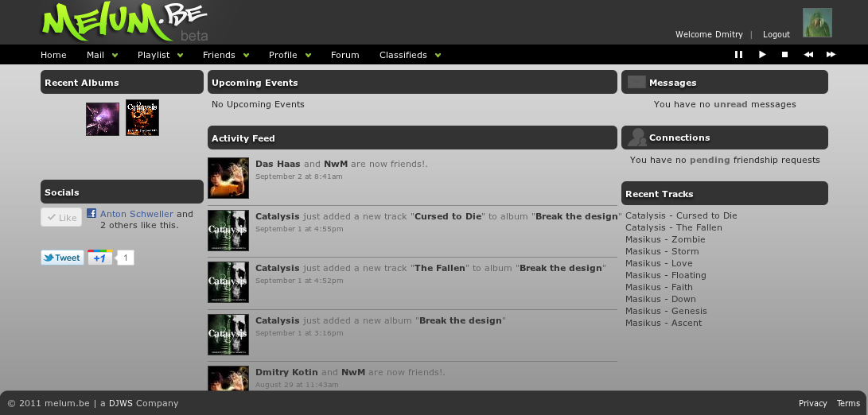Go to the Home menu item
This screenshot has height=415, width=868.
point(53,55)
